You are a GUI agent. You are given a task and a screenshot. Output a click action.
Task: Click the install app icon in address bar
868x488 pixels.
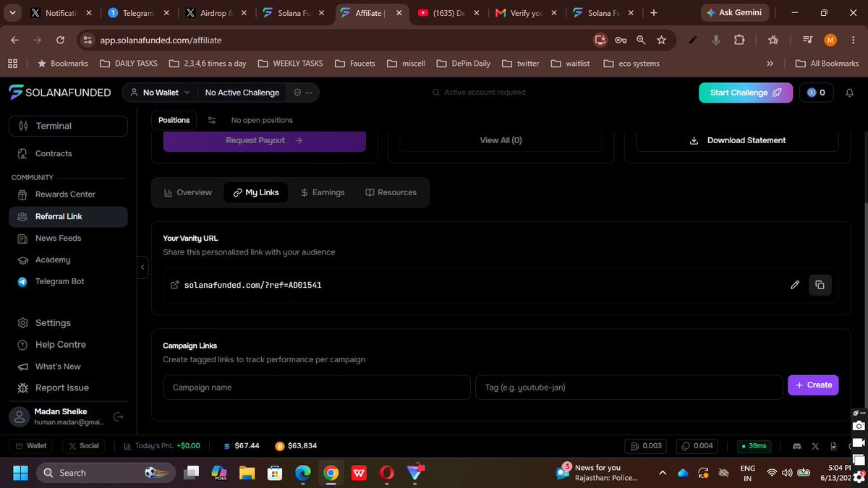[x=600, y=40]
